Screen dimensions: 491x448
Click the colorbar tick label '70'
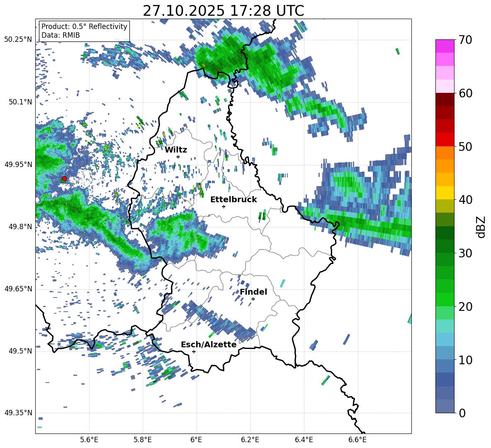point(465,40)
